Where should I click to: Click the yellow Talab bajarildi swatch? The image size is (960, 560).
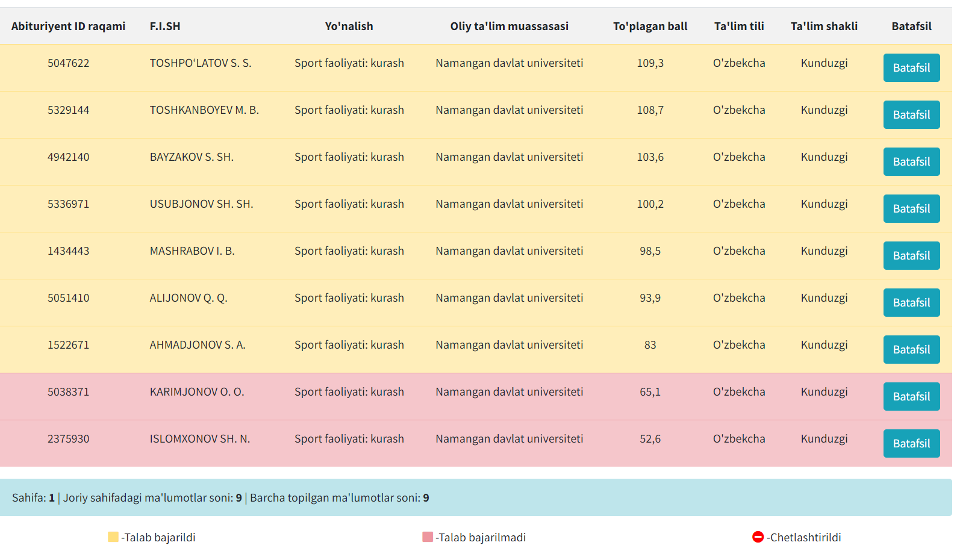pyautogui.click(x=113, y=537)
